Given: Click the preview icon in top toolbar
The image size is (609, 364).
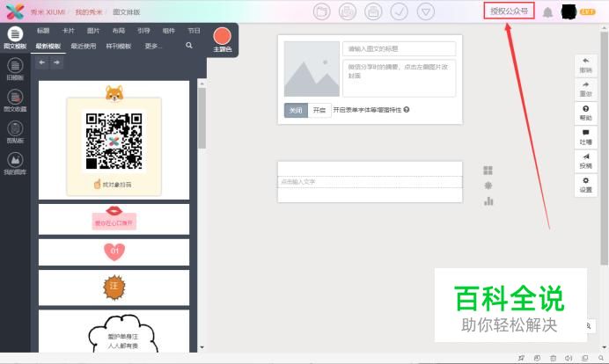Looking at the screenshot, I should (x=348, y=11).
